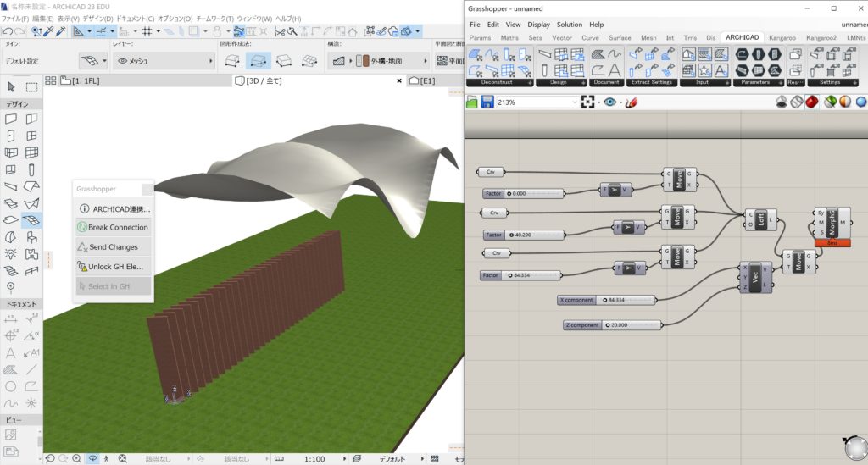The height and width of the screenshot is (465, 868).
Task: Open the Grasshopper zoom 213% dropdown
Action: 574,102
